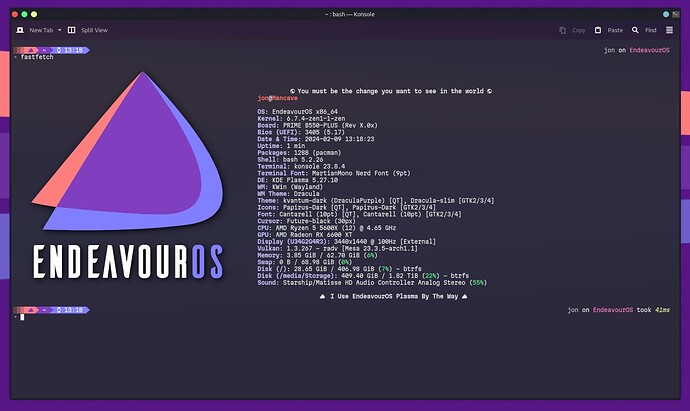The width and height of the screenshot is (690, 411).
Task: Click the typed 'fastfetch' command text
Action: pyautogui.click(x=37, y=57)
